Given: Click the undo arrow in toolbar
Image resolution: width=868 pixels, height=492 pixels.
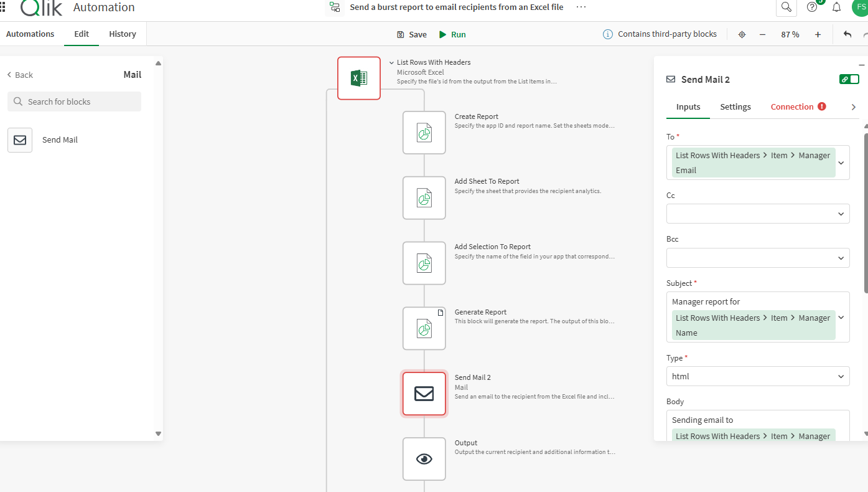Looking at the screenshot, I should point(847,34).
